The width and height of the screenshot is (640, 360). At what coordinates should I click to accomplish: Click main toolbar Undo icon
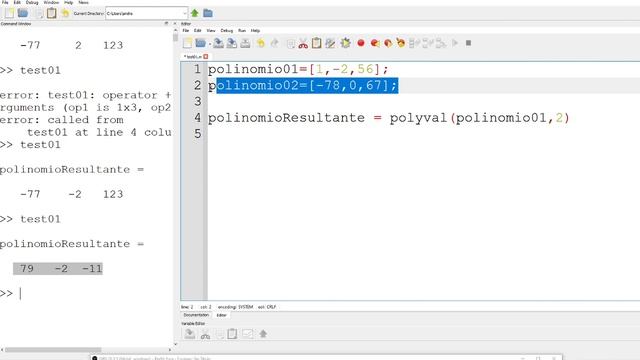[65, 13]
